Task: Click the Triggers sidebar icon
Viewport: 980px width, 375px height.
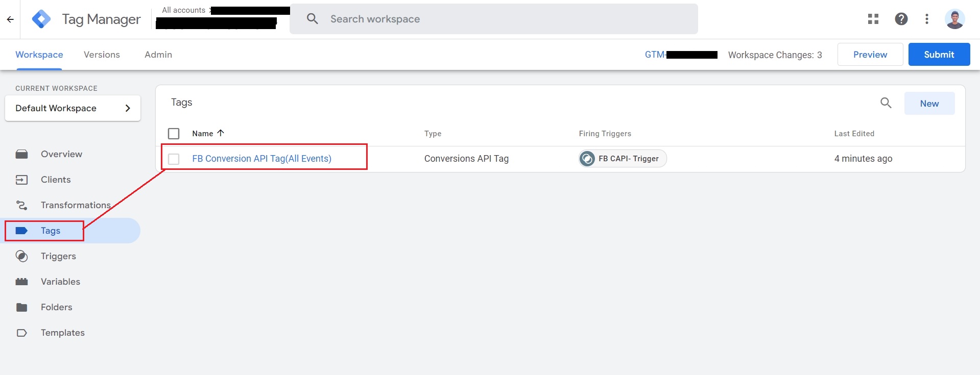Action: [21, 256]
